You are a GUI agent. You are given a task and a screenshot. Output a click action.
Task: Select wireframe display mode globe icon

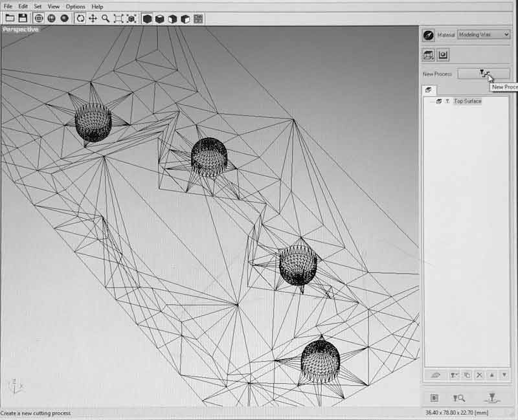point(39,19)
